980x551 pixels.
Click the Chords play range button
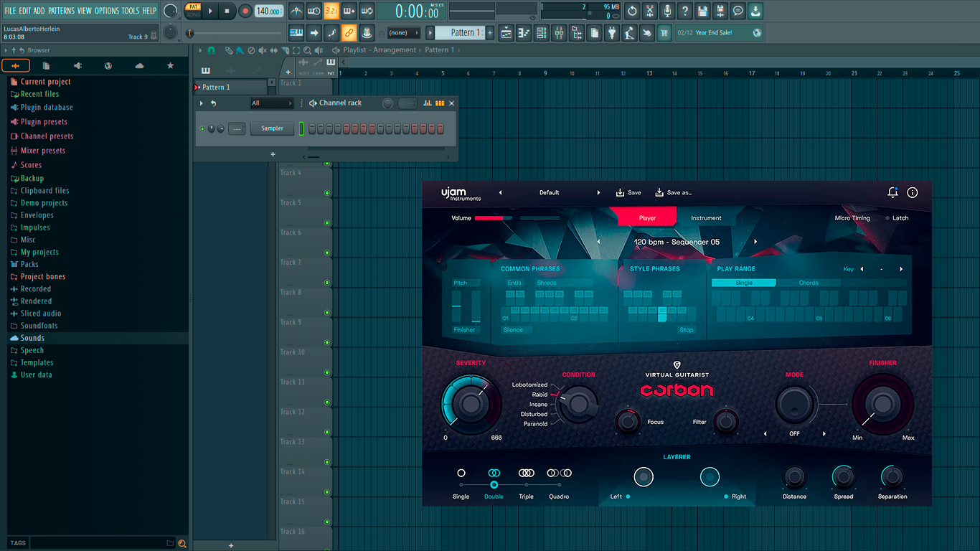809,283
